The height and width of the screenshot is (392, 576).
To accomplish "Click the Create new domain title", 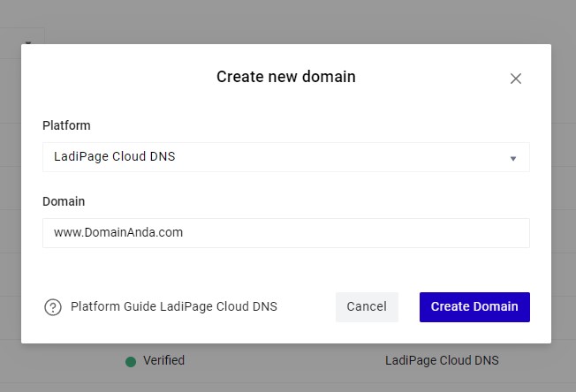I will click(x=285, y=77).
